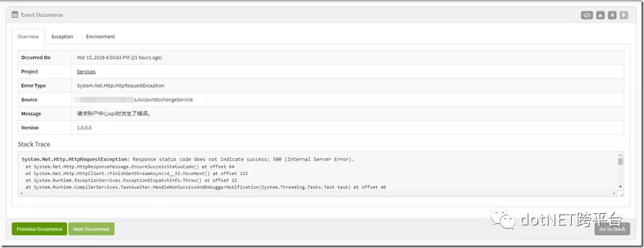Go to previous event using left-arrow icon
The height and width of the screenshot is (248, 644).
click(x=612, y=15)
